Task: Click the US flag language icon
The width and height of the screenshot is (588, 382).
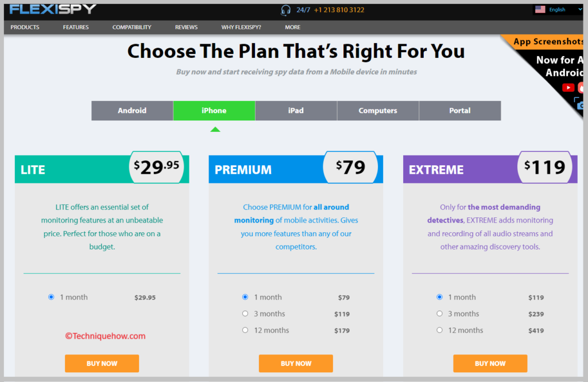Action: click(x=540, y=9)
